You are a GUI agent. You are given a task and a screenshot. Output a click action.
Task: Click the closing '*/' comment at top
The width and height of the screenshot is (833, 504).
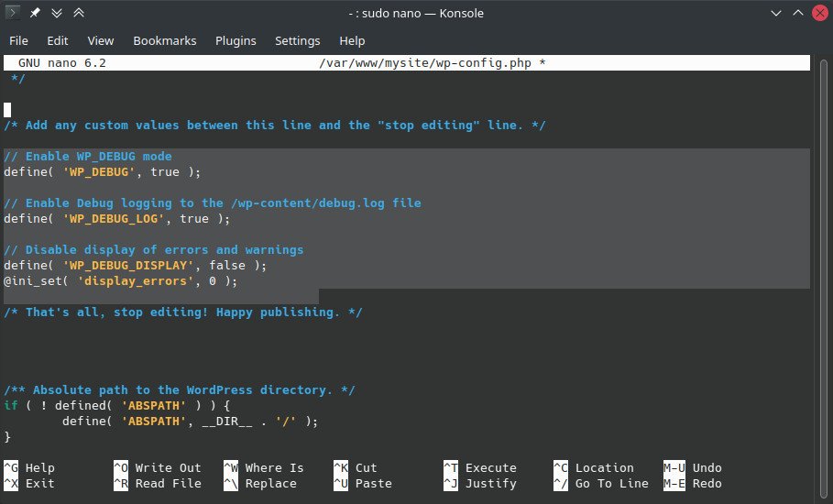point(18,79)
